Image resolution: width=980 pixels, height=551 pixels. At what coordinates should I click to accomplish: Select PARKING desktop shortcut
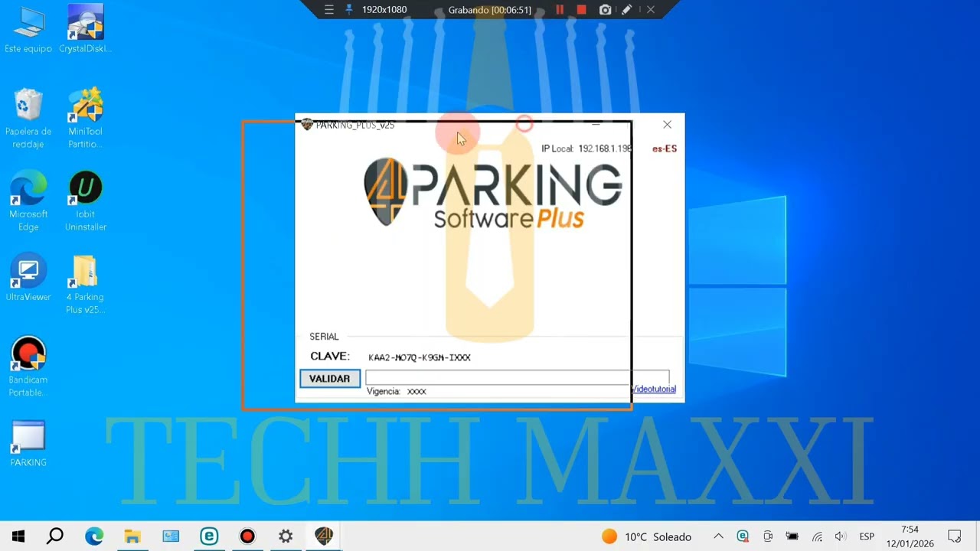click(x=28, y=443)
